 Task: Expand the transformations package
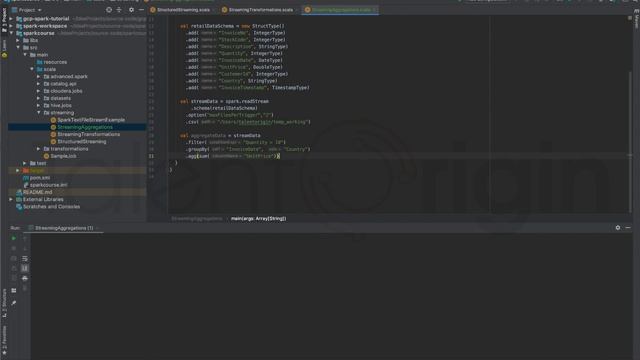pyautogui.click(x=39, y=149)
